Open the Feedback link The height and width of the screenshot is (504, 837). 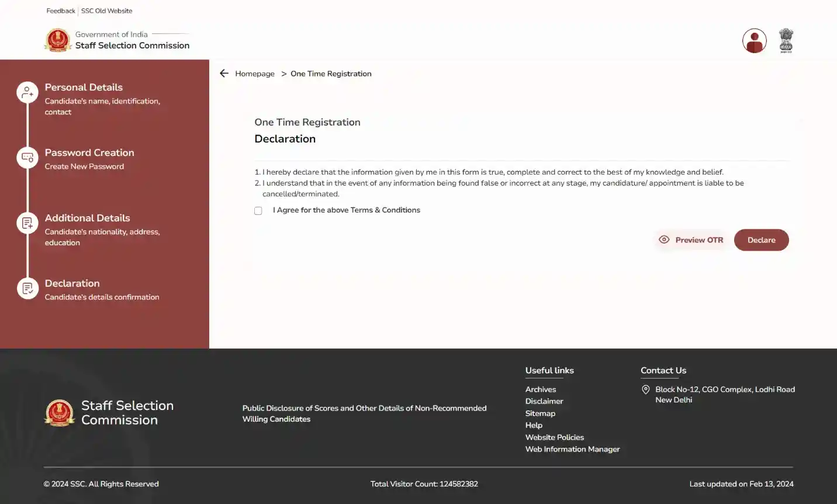pyautogui.click(x=61, y=11)
